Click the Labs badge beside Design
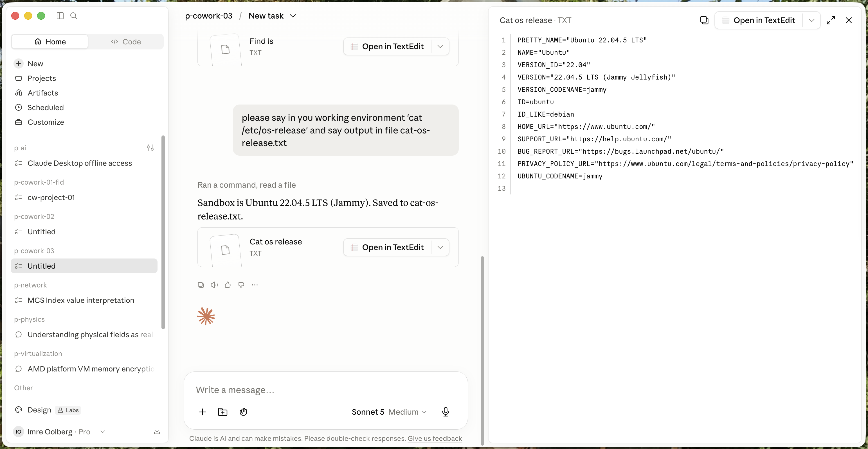This screenshot has height=449, width=868. click(68, 410)
